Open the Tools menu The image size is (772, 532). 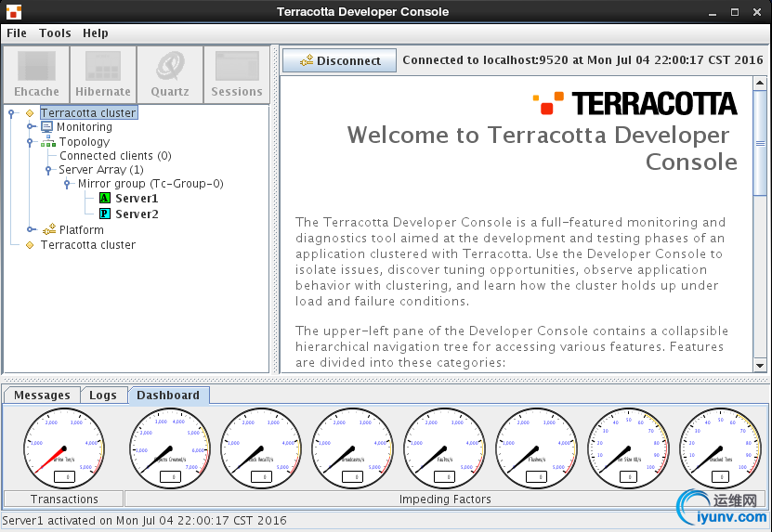(x=55, y=33)
